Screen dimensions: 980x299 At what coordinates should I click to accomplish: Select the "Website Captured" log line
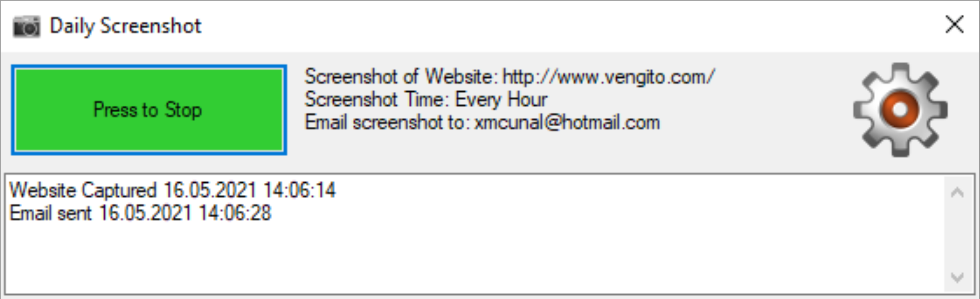pyautogui.click(x=172, y=190)
